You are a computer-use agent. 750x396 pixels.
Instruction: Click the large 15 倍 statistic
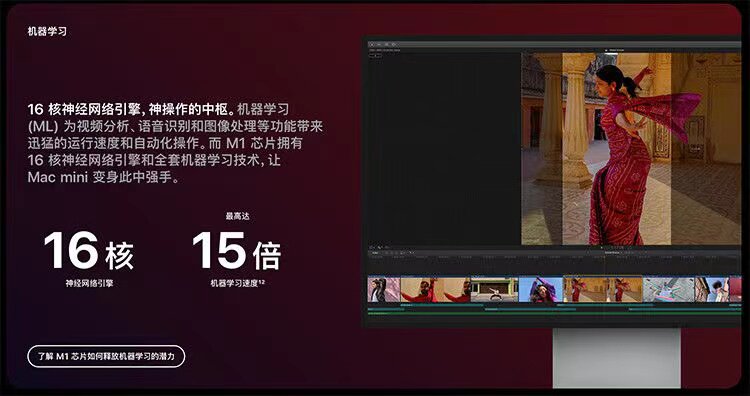click(237, 251)
